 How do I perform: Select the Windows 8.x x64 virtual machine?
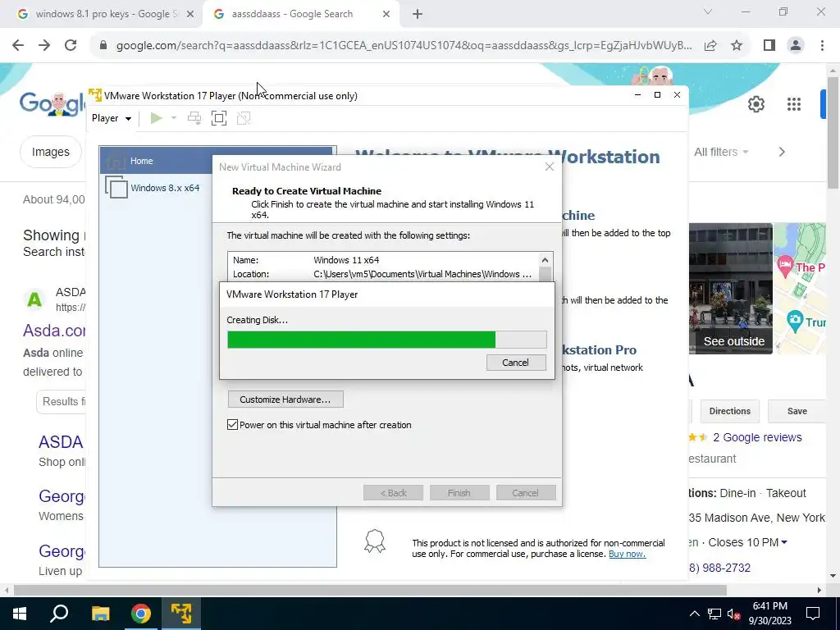155,188
